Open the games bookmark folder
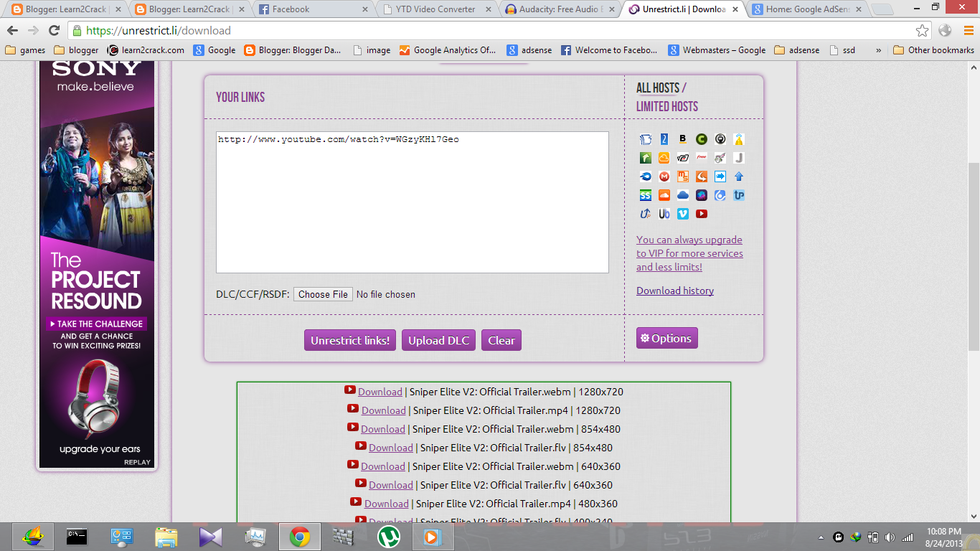 (25, 50)
